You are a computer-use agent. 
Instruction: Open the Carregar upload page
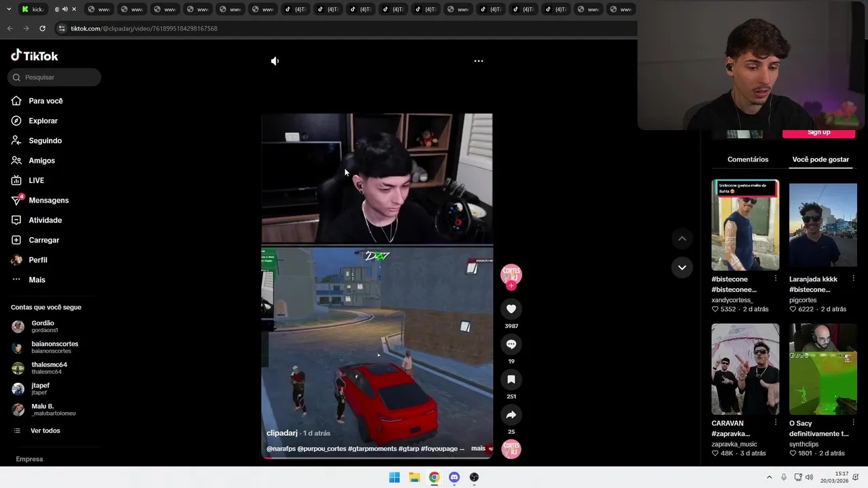(36, 240)
